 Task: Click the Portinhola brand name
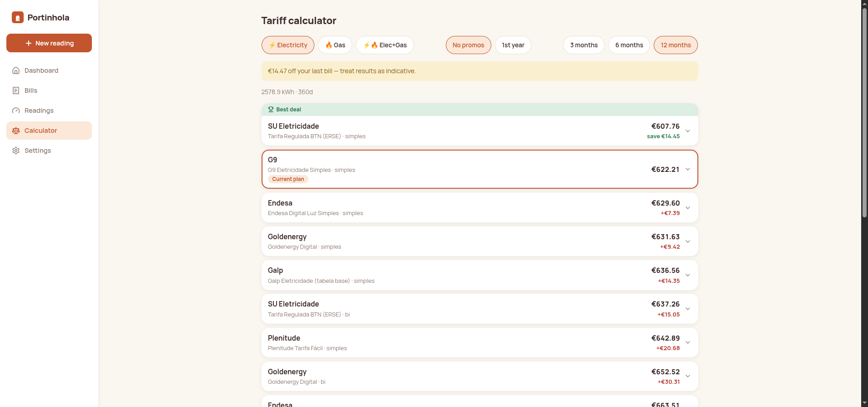pyautogui.click(x=48, y=18)
